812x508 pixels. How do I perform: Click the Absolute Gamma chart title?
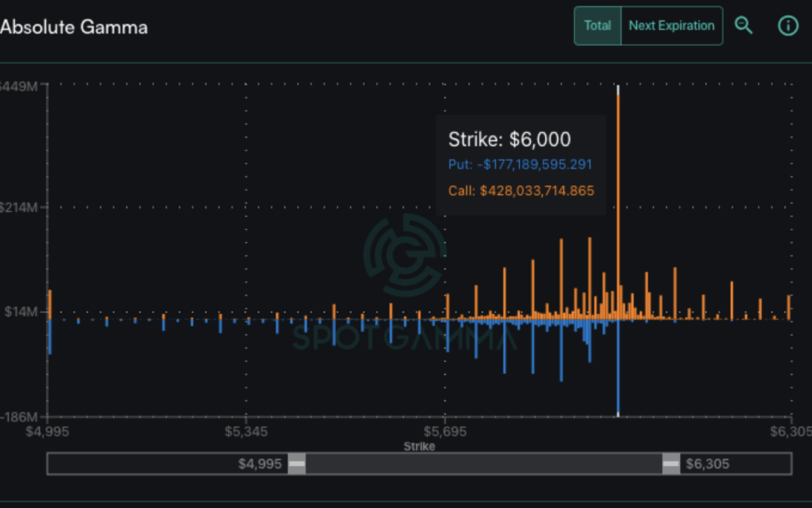(74, 27)
